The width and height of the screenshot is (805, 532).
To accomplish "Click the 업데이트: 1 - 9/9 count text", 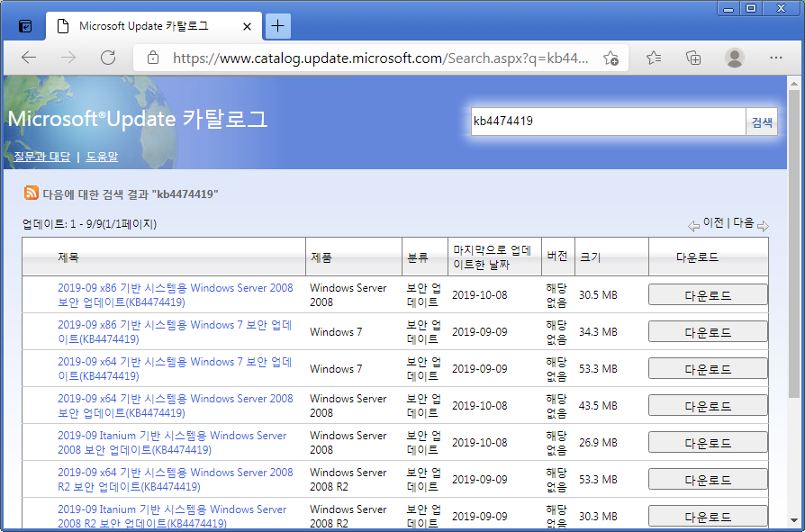I will (89, 224).
